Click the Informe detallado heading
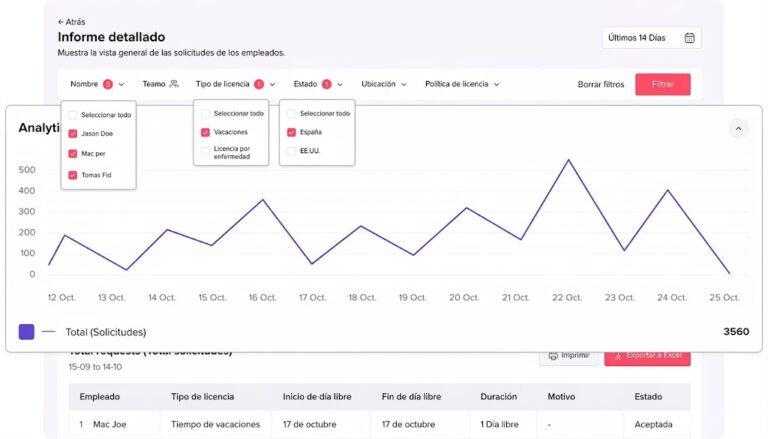The image size is (768, 439). click(x=111, y=37)
